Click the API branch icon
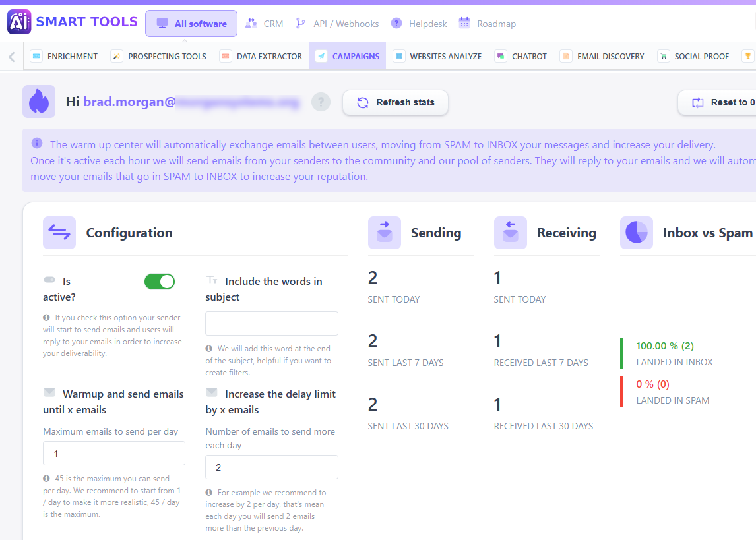 click(300, 23)
